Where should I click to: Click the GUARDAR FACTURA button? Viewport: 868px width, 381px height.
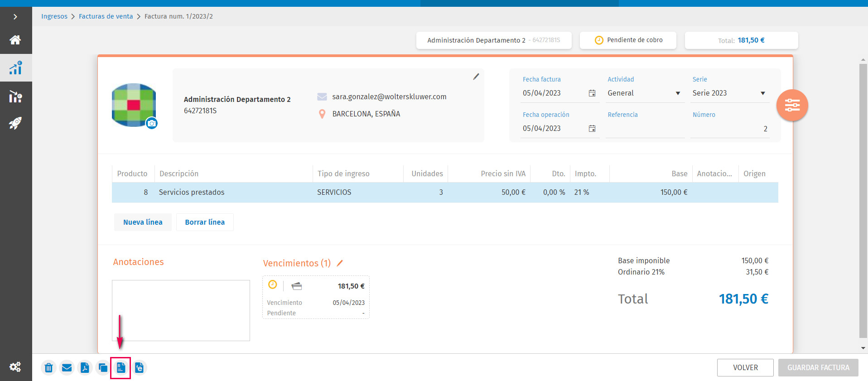coord(818,367)
